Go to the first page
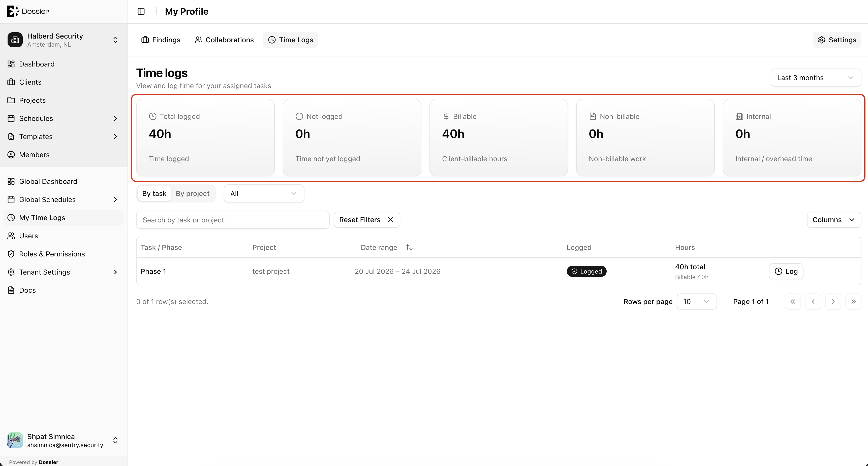Image resolution: width=868 pixels, height=466 pixels. pos(793,302)
